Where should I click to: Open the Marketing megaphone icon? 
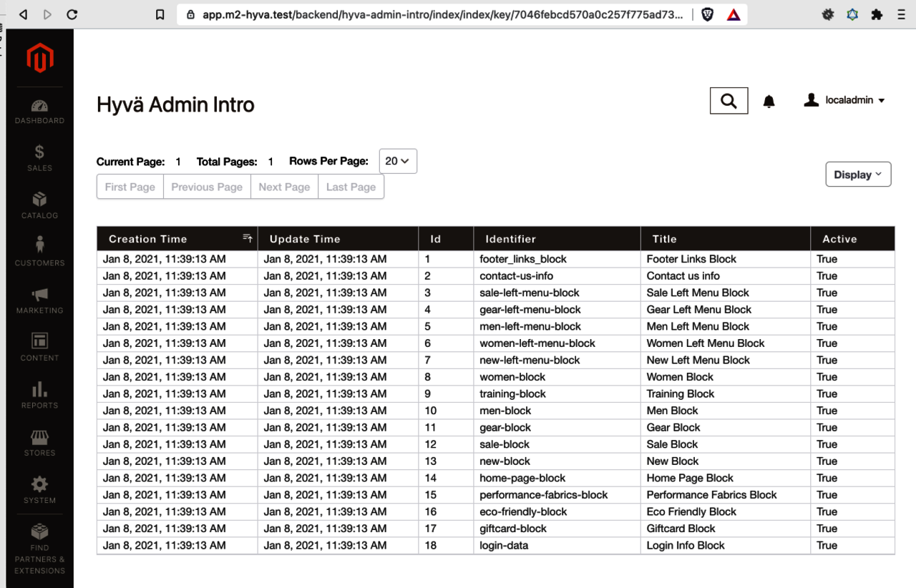[x=40, y=295]
